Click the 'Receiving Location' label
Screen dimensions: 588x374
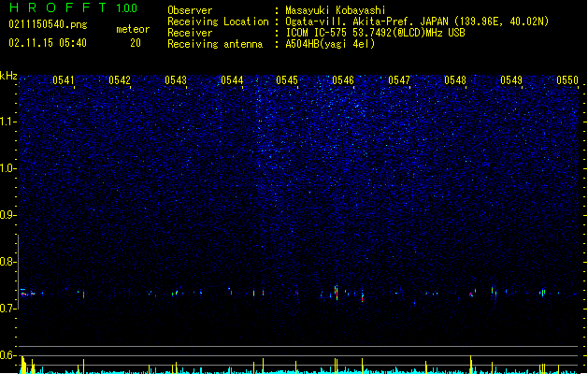pos(218,22)
